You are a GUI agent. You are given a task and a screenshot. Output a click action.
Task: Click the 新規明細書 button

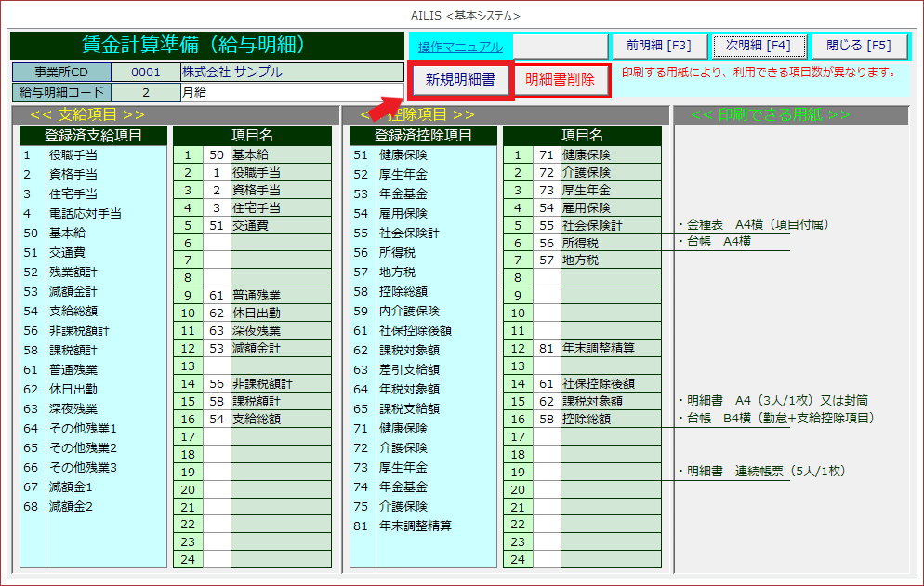click(x=460, y=80)
